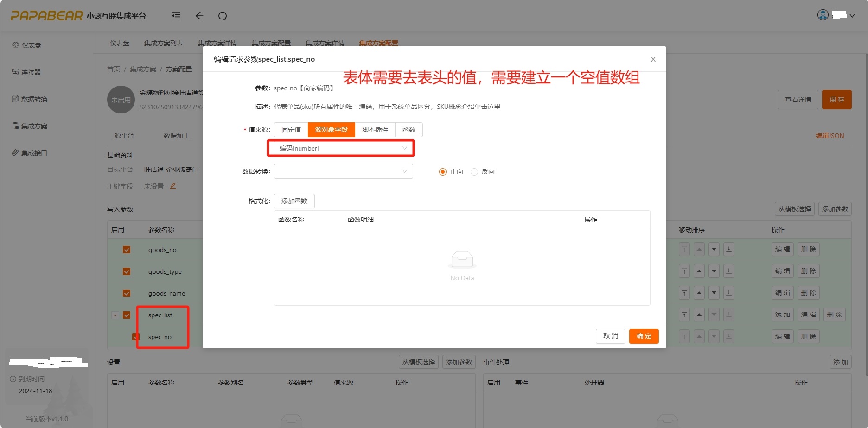868x428 pixels.
Task: Move goods_type row up arrow
Action: [699, 271]
